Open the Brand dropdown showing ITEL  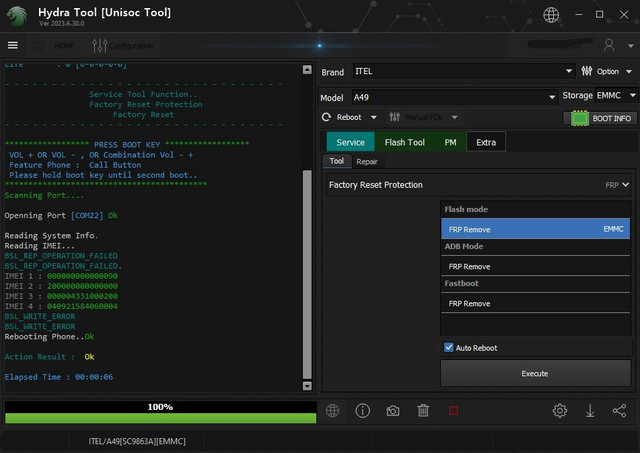(464, 71)
